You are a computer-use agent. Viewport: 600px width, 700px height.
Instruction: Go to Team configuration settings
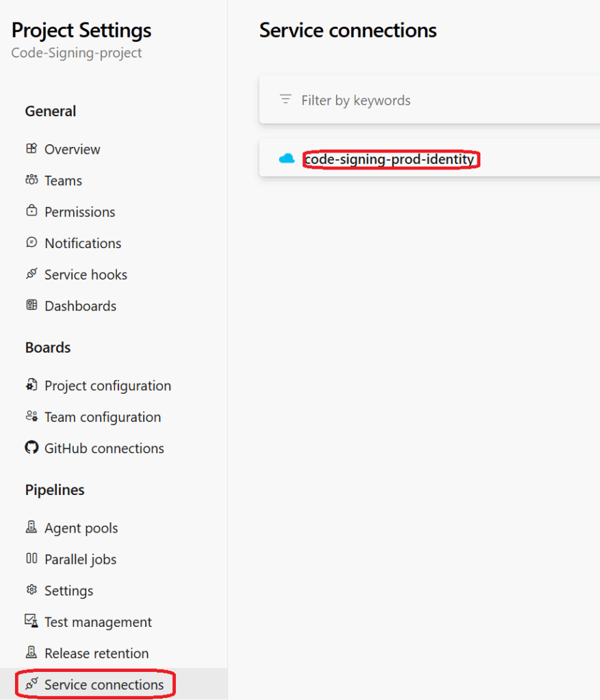click(x=103, y=417)
